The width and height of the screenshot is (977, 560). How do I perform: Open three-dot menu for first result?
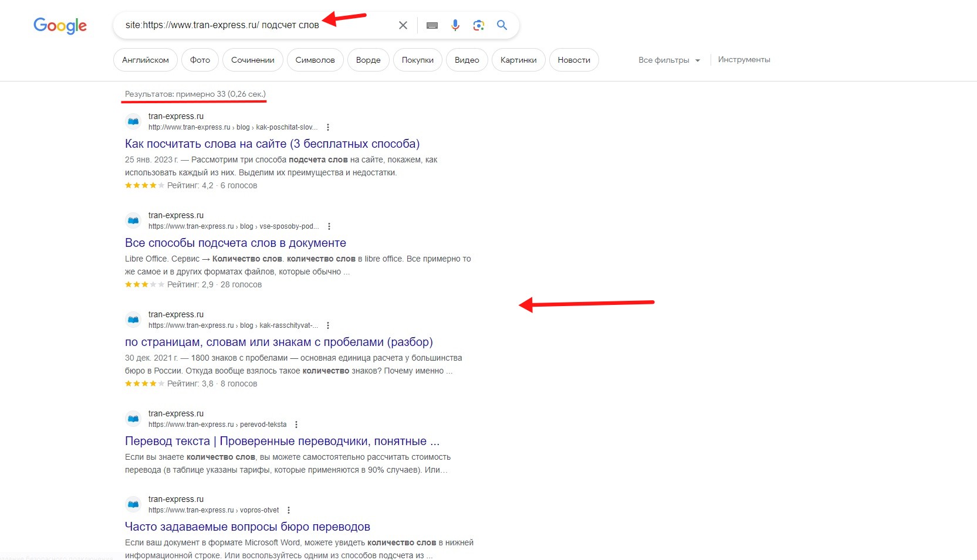(328, 127)
